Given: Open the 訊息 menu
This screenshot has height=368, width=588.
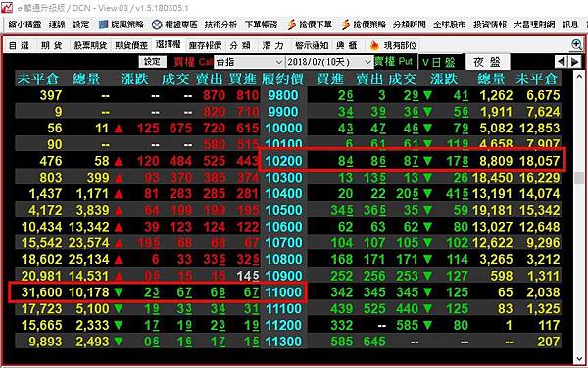Looking at the screenshot, I should tap(570, 25).
